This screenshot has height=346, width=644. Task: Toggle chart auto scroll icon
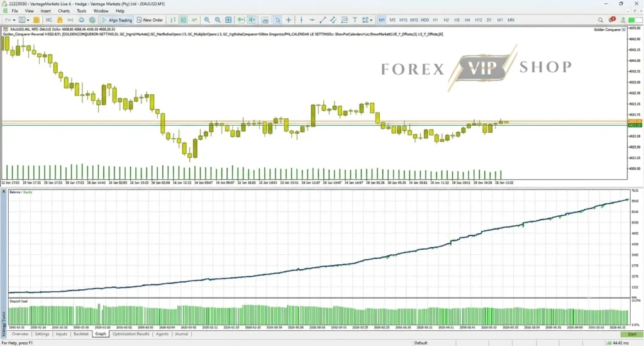(241, 20)
